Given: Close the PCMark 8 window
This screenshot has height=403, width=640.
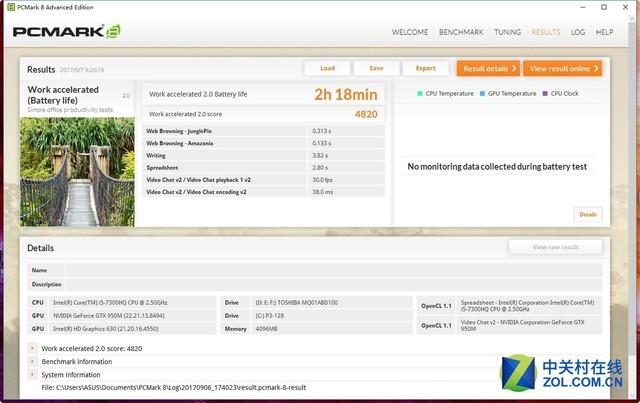Looking at the screenshot, I should [x=625, y=7].
